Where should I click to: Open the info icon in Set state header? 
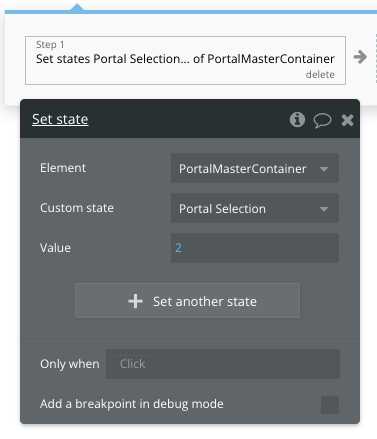click(297, 120)
